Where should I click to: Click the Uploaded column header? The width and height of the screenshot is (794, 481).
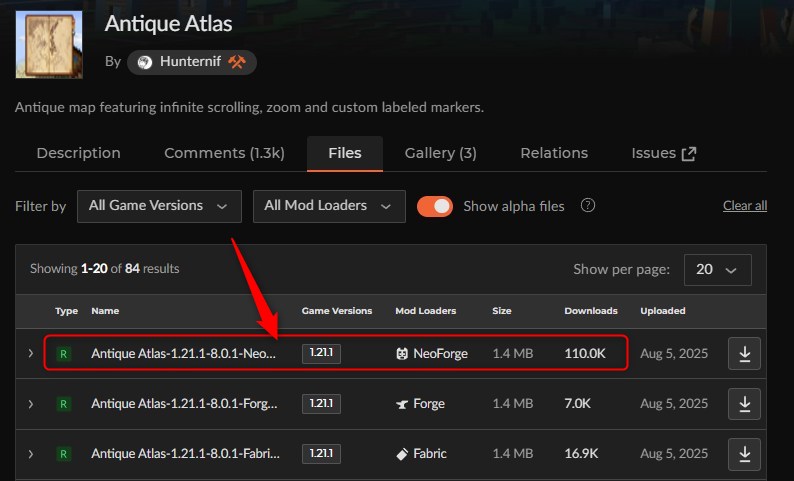click(662, 311)
